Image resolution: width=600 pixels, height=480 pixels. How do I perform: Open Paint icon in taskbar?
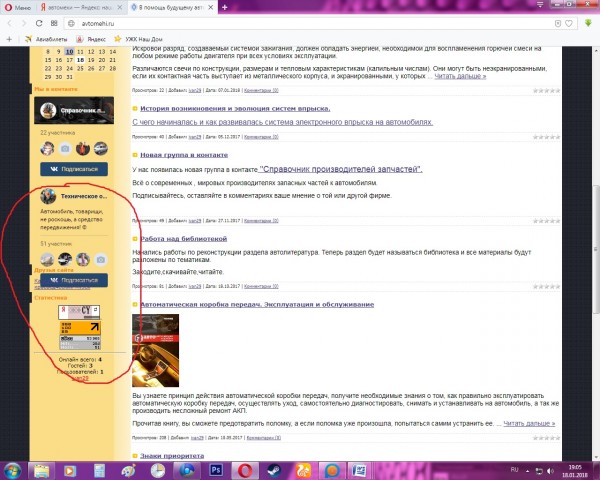129,471
